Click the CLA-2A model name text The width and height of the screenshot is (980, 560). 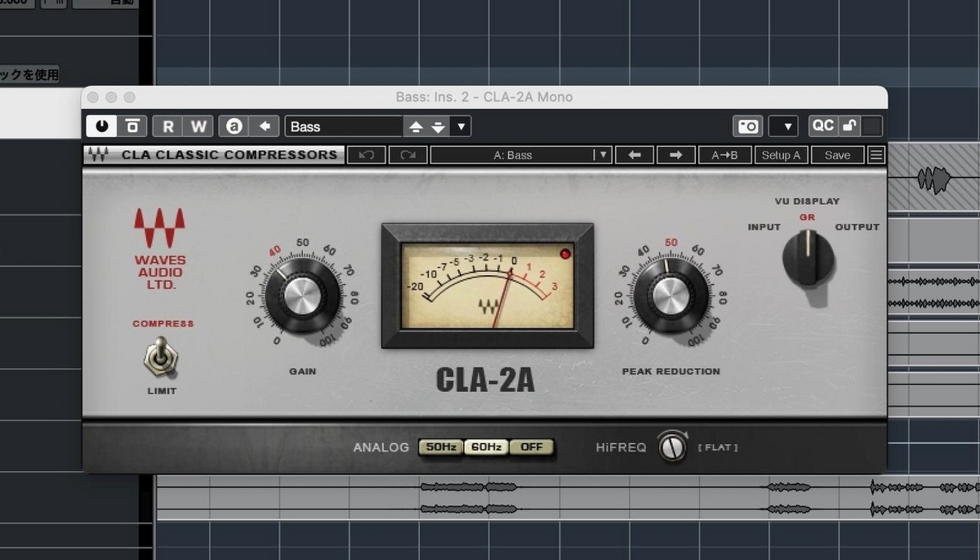485,380
